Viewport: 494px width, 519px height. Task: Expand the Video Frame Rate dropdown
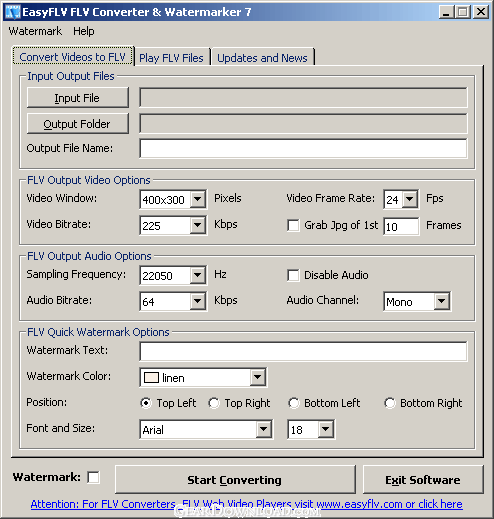coord(410,200)
